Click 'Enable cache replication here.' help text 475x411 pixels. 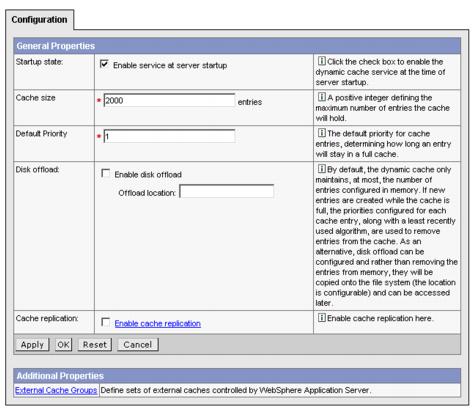(380, 318)
